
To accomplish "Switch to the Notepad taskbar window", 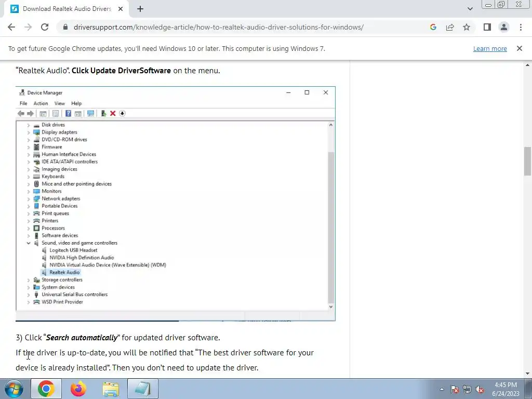I will 143,389.
